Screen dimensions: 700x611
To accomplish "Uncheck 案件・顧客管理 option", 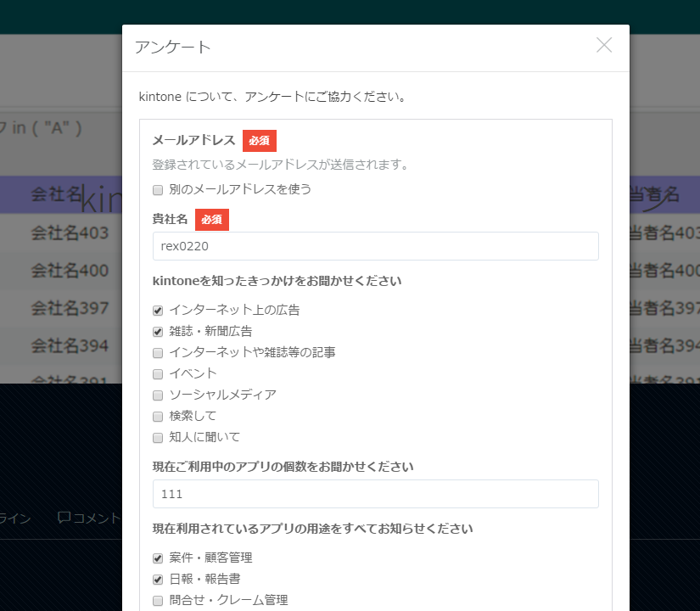I will click(158, 558).
